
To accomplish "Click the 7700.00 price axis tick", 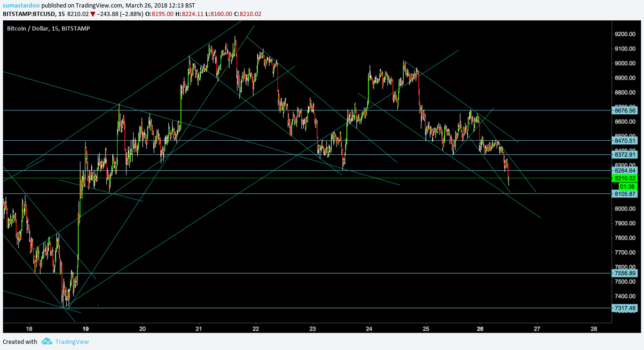I will coord(625,253).
